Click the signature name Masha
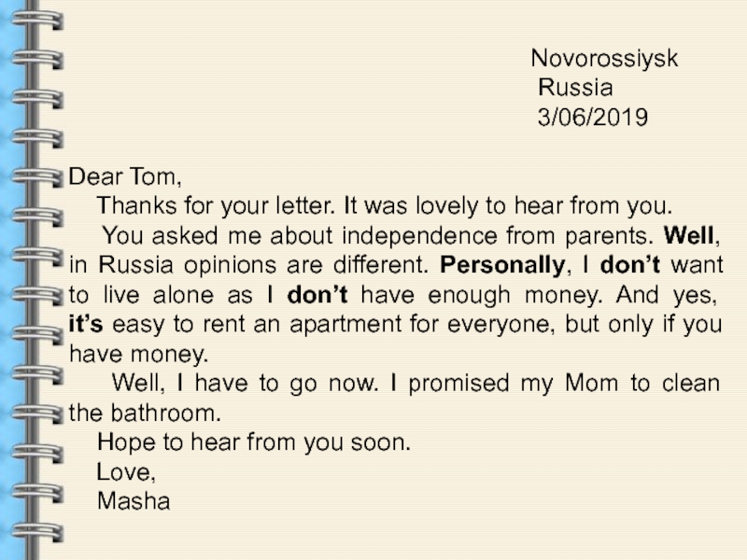The width and height of the screenshot is (747, 560). [134, 501]
